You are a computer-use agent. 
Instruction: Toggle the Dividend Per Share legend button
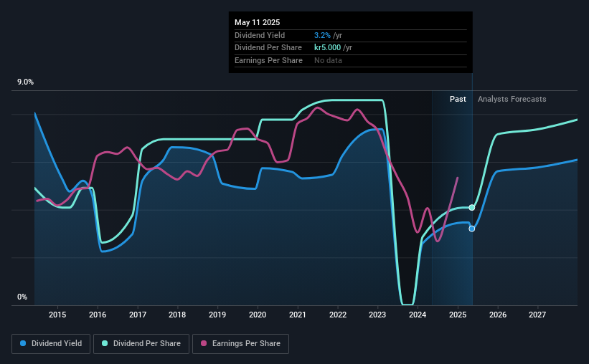(x=141, y=344)
